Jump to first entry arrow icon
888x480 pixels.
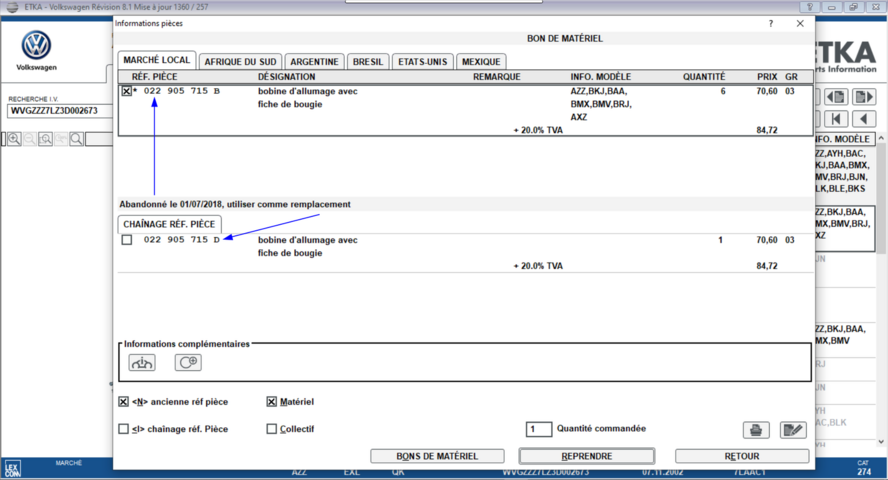coord(836,118)
